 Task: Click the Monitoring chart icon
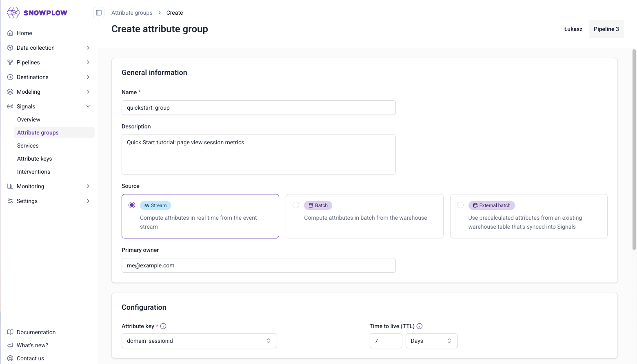point(10,186)
